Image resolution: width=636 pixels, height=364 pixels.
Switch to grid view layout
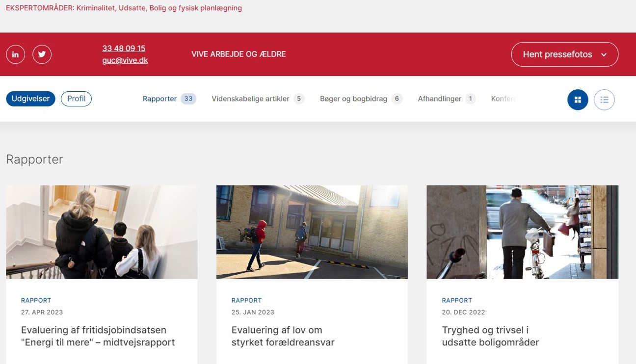click(x=578, y=100)
